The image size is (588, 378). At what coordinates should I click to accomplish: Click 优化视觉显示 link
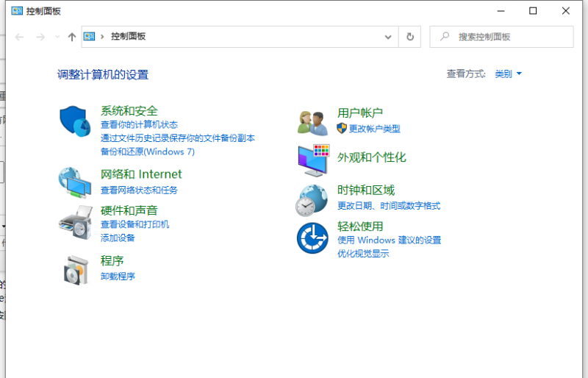[x=363, y=254]
